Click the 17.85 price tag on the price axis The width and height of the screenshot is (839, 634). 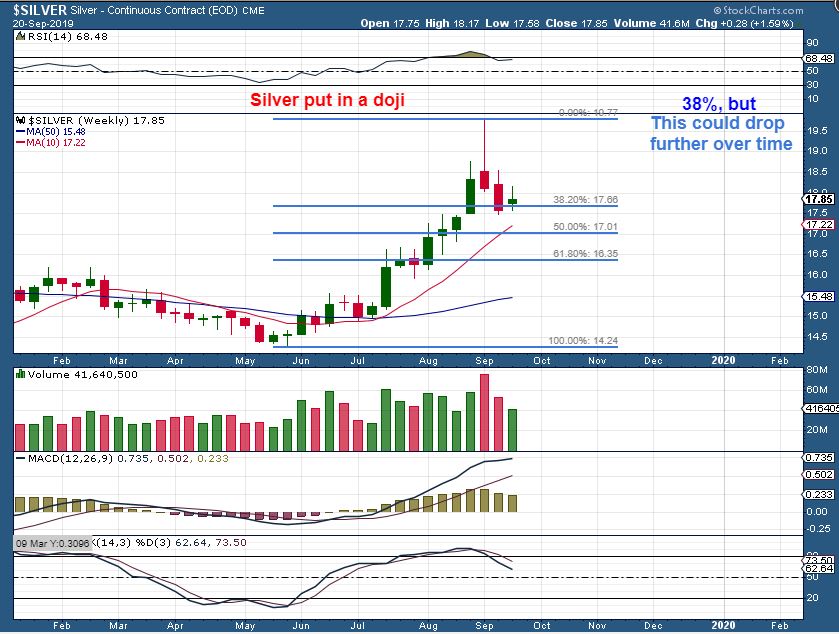pyautogui.click(x=819, y=199)
